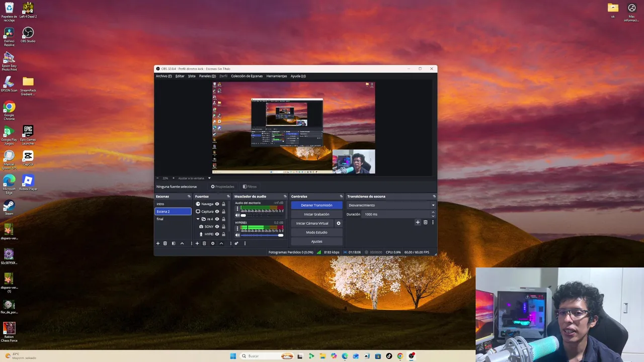Open audio mixer three-dot menu at bottom
Image resolution: width=644 pixels, height=362 pixels.
click(x=245, y=243)
